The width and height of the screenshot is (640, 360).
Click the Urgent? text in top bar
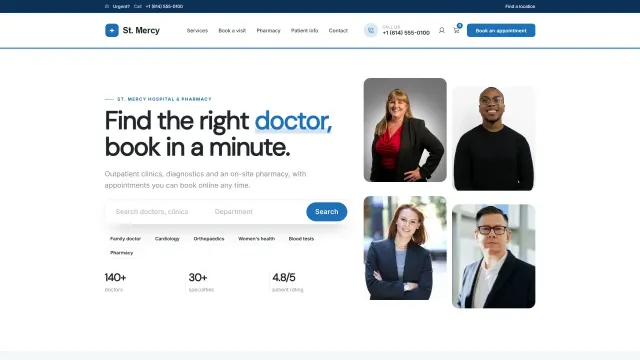121,7
